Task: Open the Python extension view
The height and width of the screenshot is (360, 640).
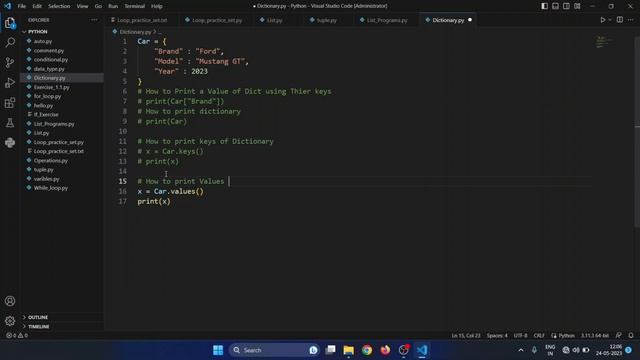Action: tap(10, 142)
